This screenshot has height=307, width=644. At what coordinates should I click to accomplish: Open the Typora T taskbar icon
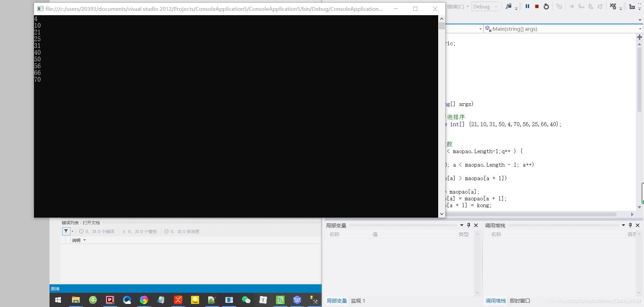tap(263, 300)
